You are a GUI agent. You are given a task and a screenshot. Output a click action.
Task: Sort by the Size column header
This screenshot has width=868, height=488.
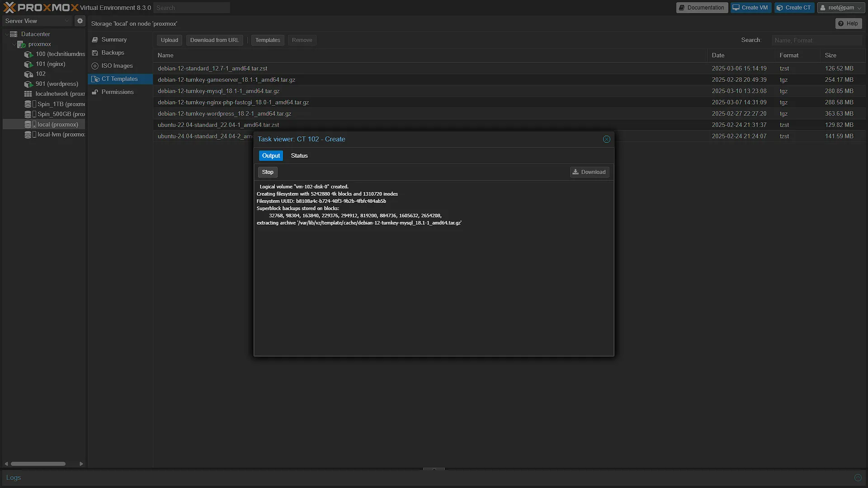click(843, 56)
